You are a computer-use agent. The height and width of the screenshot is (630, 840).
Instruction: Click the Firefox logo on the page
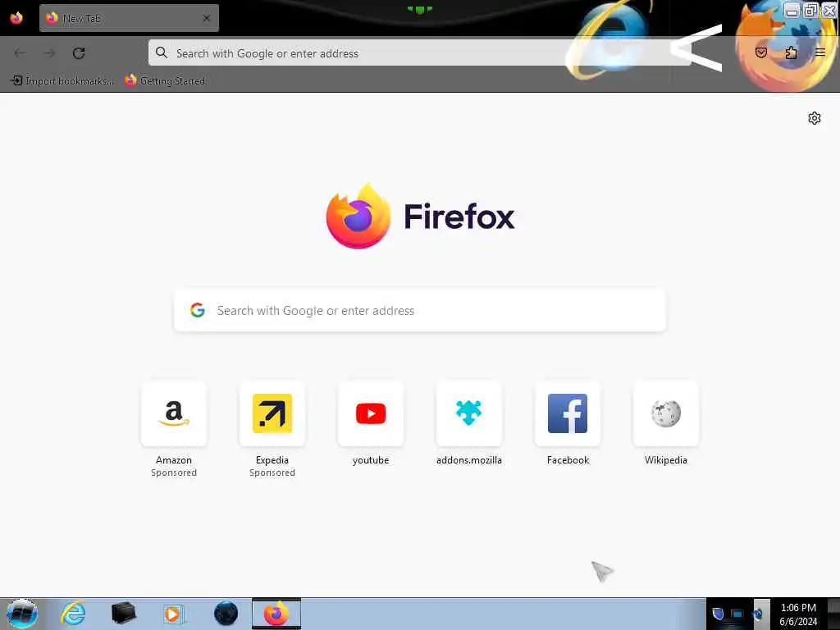point(358,217)
